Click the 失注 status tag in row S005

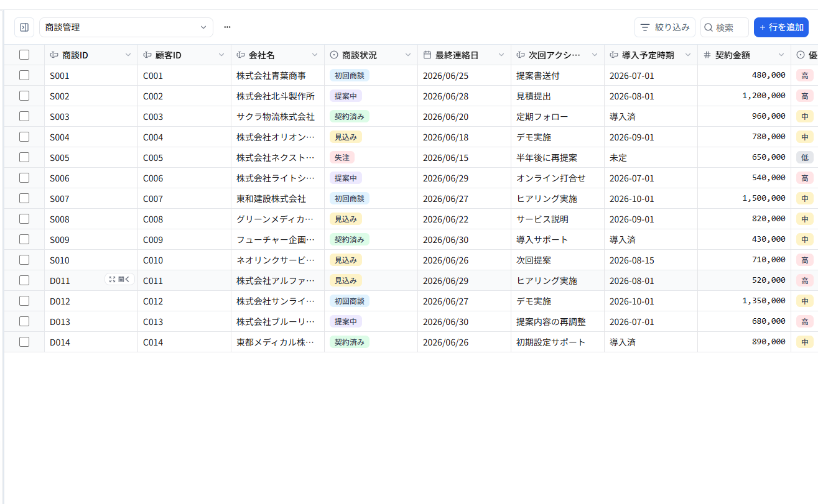(x=342, y=158)
